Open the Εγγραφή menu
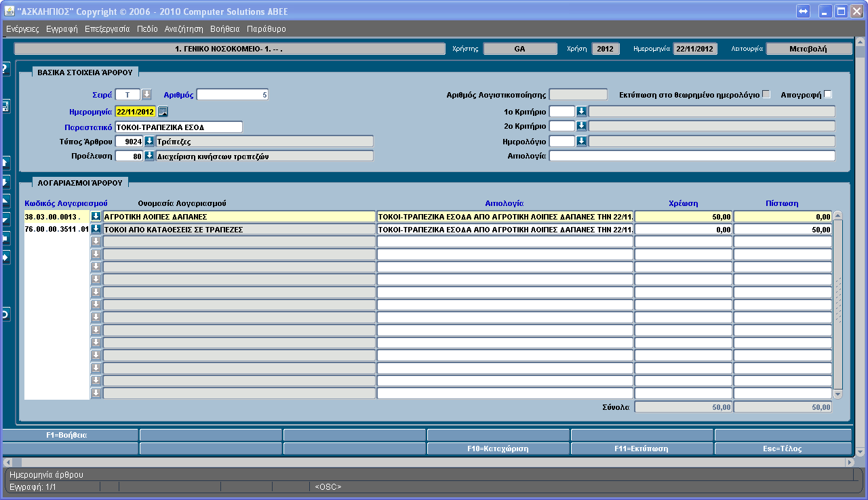868x500 pixels. tap(62, 29)
